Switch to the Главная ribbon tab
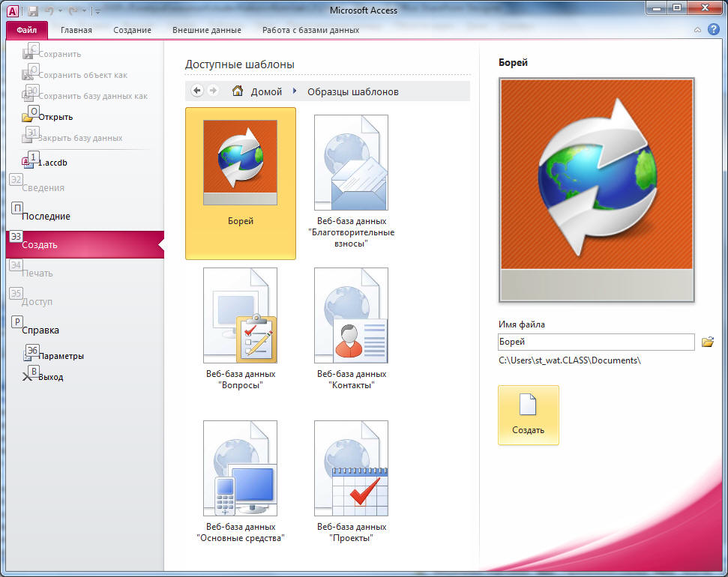The width and height of the screenshot is (728, 577). (x=76, y=30)
